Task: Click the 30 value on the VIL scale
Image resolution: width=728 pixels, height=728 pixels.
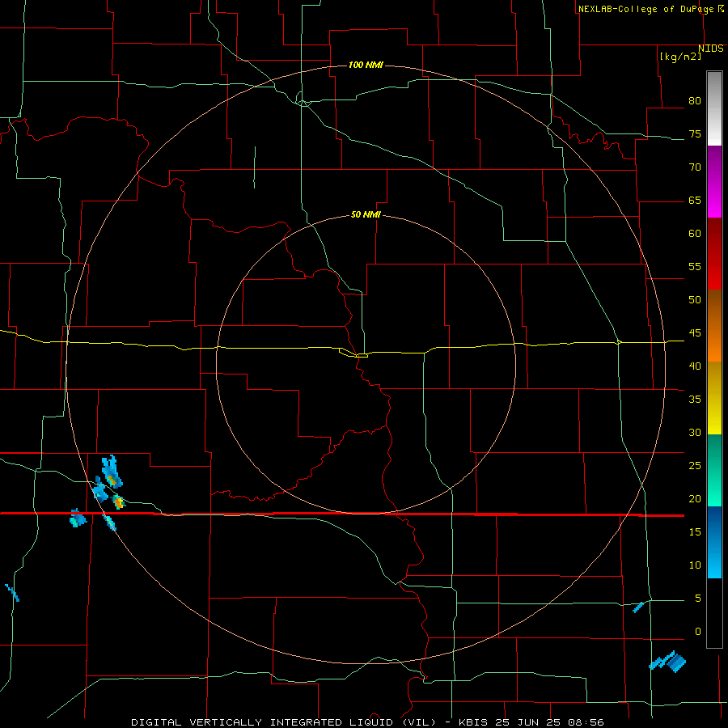Action: click(695, 432)
